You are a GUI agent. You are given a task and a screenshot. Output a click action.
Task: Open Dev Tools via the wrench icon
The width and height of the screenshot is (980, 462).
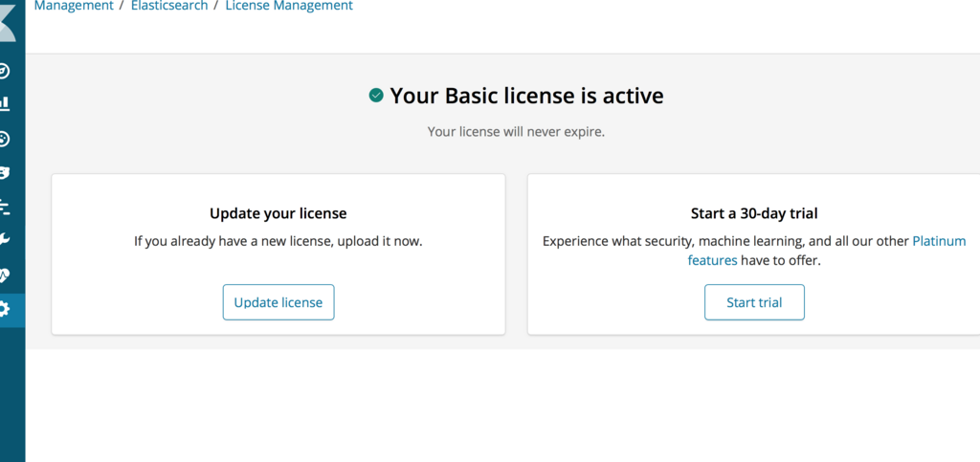(x=5, y=240)
